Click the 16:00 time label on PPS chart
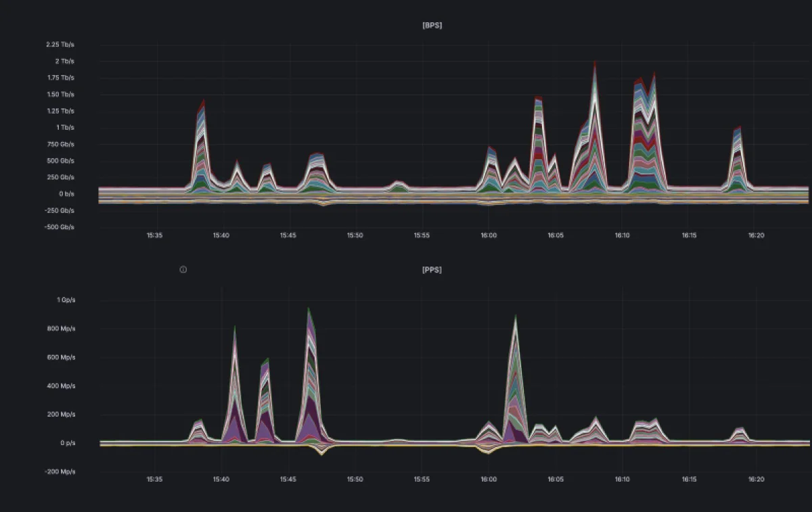 (489, 480)
